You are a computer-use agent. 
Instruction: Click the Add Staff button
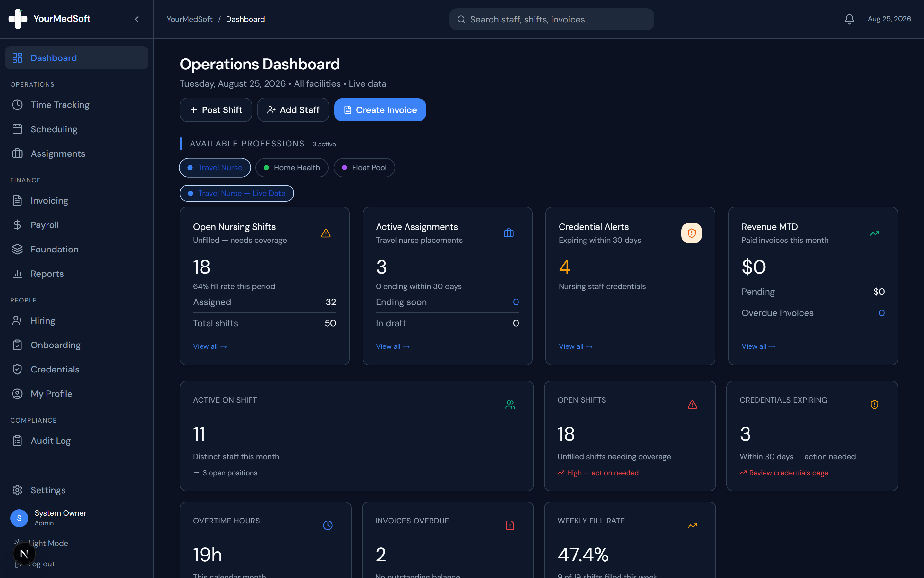(293, 110)
